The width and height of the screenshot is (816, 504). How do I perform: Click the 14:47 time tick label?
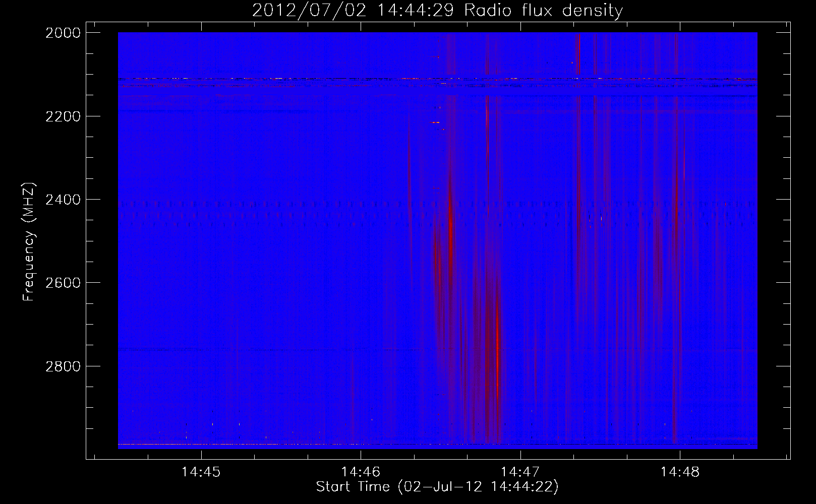click(x=520, y=472)
